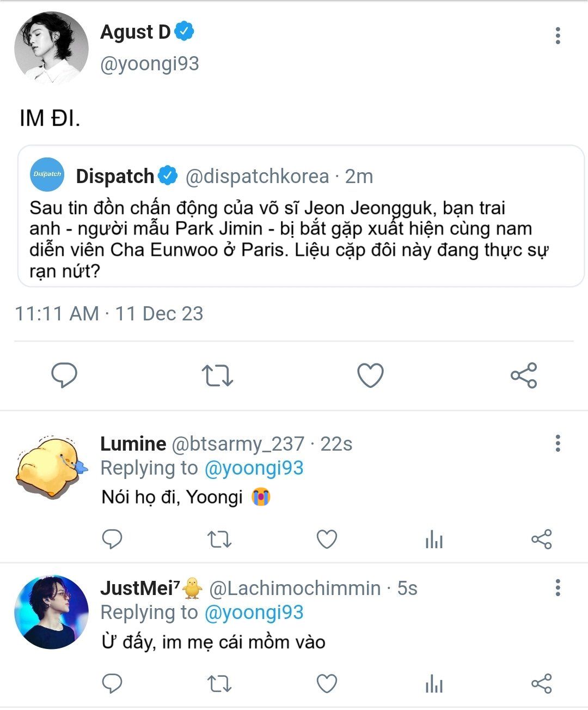The image size is (588, 710).
Task: Open more options on JustMei's reply
Action: click(558, 588)
